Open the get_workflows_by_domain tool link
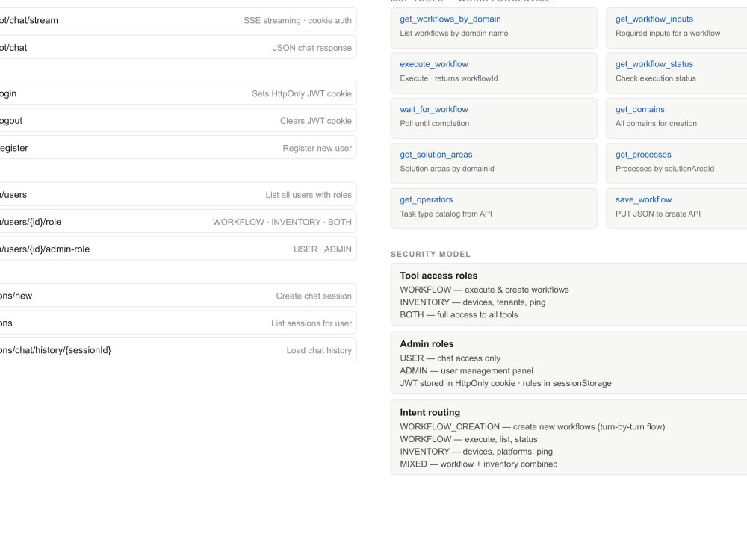747x560 pixels. coord(450,19)
